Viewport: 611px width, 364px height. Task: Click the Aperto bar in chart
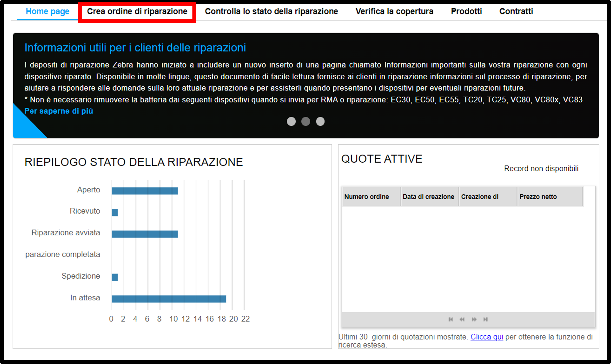pyautogui.click(x=145, y=191)
